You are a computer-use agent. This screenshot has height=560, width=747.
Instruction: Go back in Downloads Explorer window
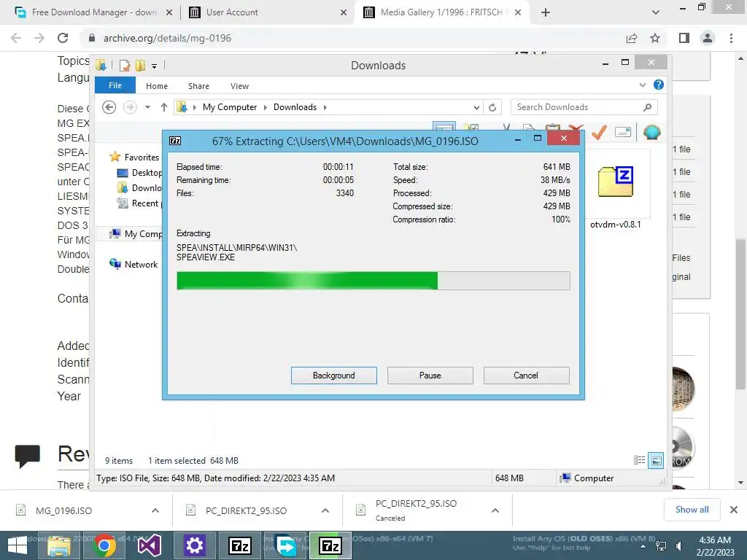[x=109, y=107]
